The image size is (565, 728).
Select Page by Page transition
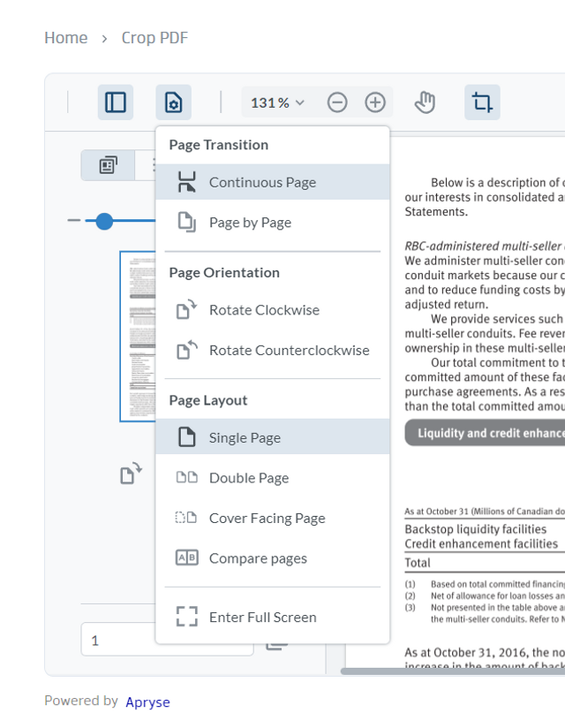pyautogui.click(x=273, y=223)
